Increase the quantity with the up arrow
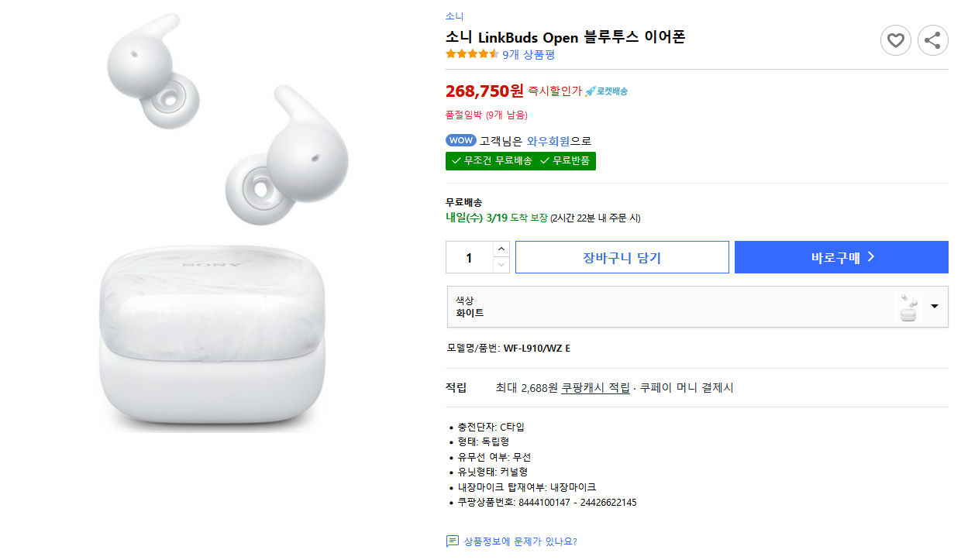 pyautogui.click(x=501, y=249)
